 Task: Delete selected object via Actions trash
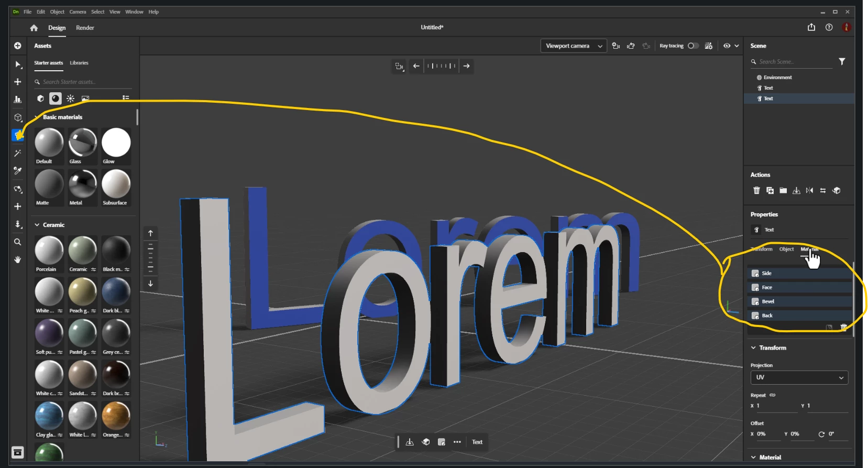point(756,190)
